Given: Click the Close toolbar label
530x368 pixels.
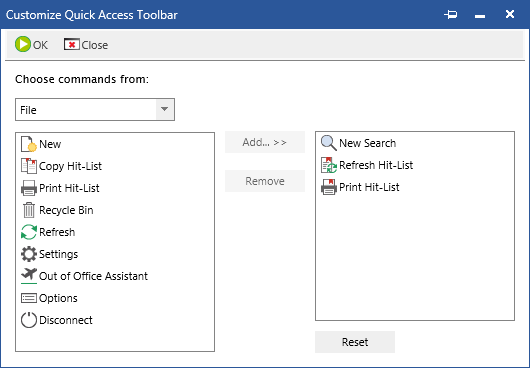Looking at the screenshot, I should click(95, 45).
